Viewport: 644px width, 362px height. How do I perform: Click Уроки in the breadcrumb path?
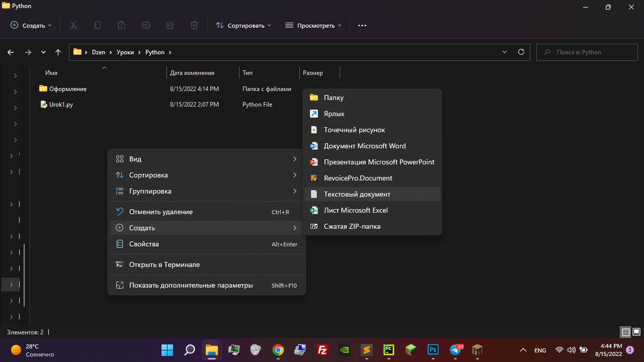(x=125, y=52)
